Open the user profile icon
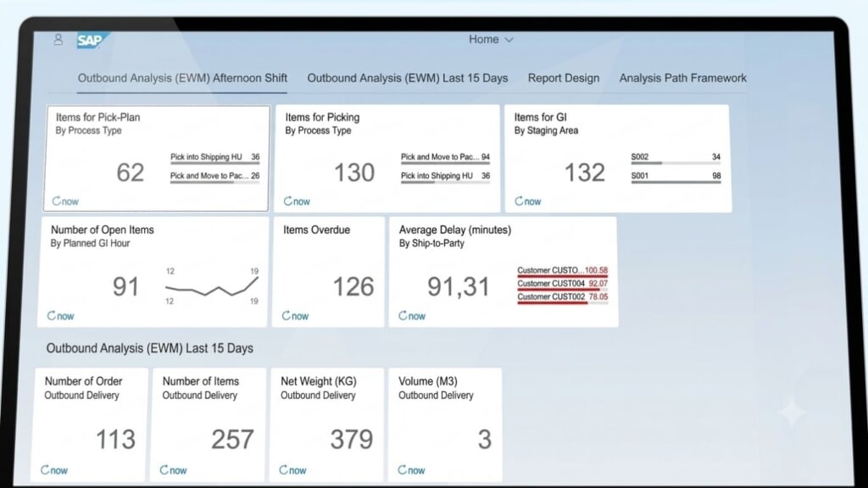Screen dimensions: 868x488 tap(58, 40)
